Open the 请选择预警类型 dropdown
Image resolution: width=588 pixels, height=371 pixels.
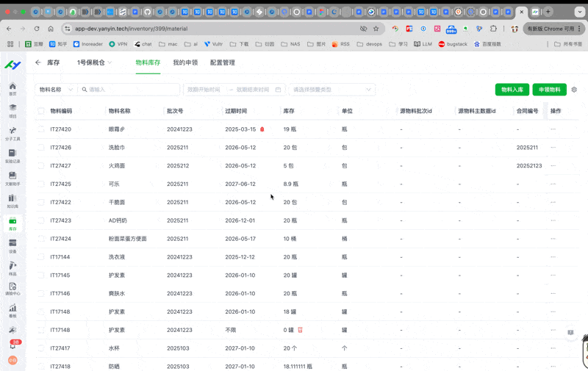[331, 90]
